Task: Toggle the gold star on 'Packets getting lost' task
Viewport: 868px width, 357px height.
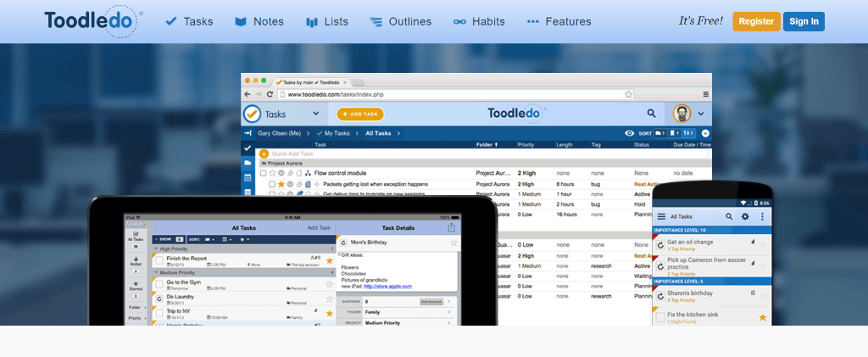Action: [x=281, y=184]
